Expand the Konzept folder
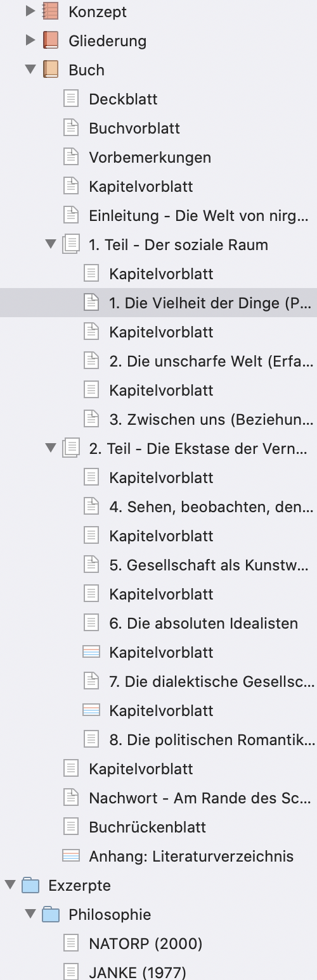Image resolution: width=317 pixels, height=980 pixels. pos(30,11)
